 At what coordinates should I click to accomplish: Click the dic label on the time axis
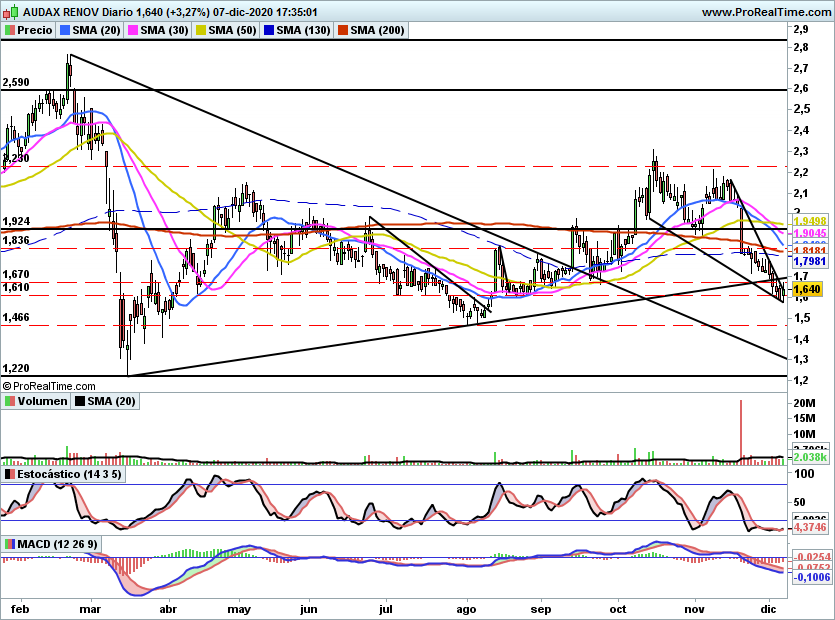(768, 609)
